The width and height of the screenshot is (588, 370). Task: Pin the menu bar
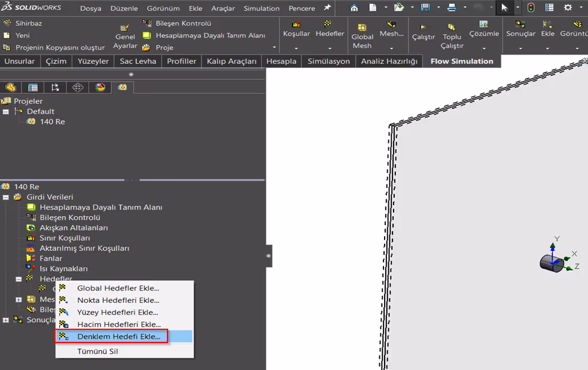click(327, 8)
